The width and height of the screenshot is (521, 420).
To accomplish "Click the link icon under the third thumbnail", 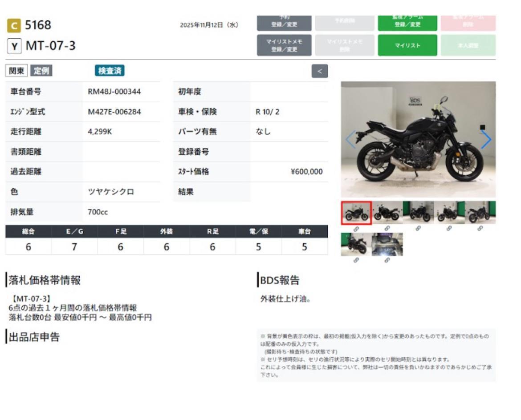I will 418,229.
